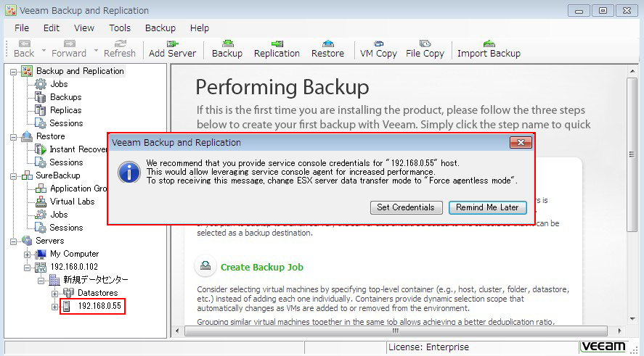644x356 pixels.
Task: Select Sessions under the Restore node
Action: click(66, 162)
